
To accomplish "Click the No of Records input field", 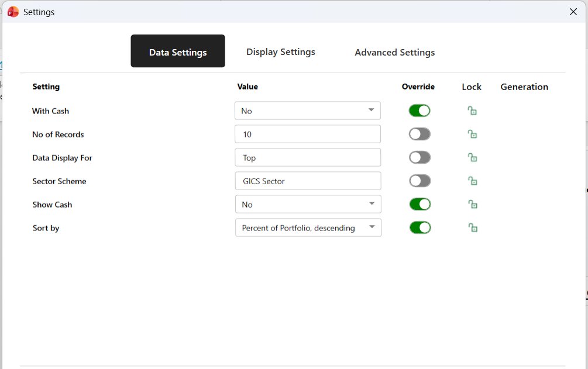I will (307, 134).
